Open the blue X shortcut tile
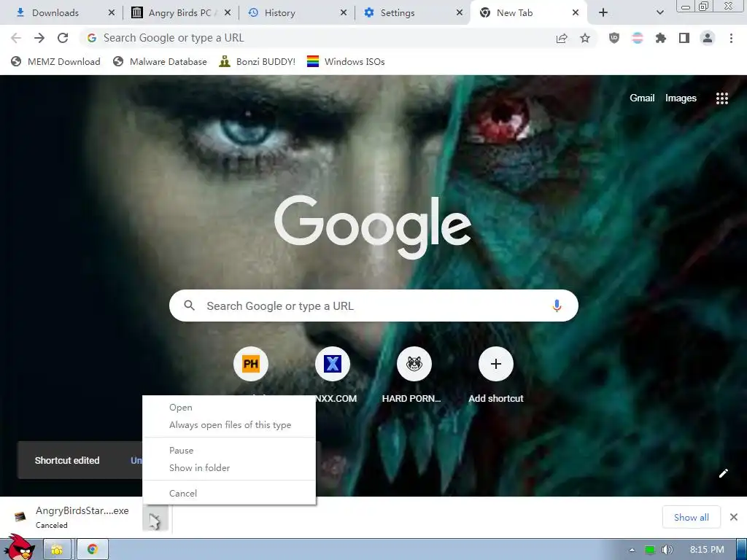This screenshot has height=560, width=747. pyautogui.click(x=333, y=365)
